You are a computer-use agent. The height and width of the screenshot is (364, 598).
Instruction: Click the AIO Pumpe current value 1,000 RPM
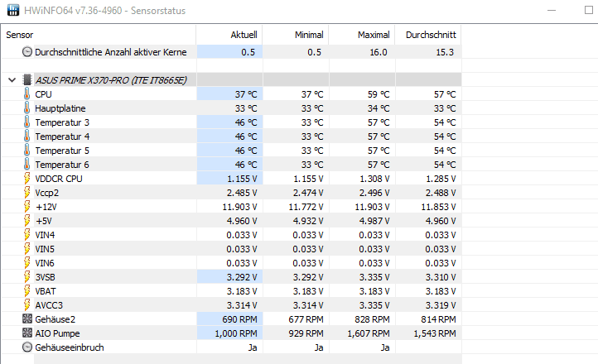point(236,333)
